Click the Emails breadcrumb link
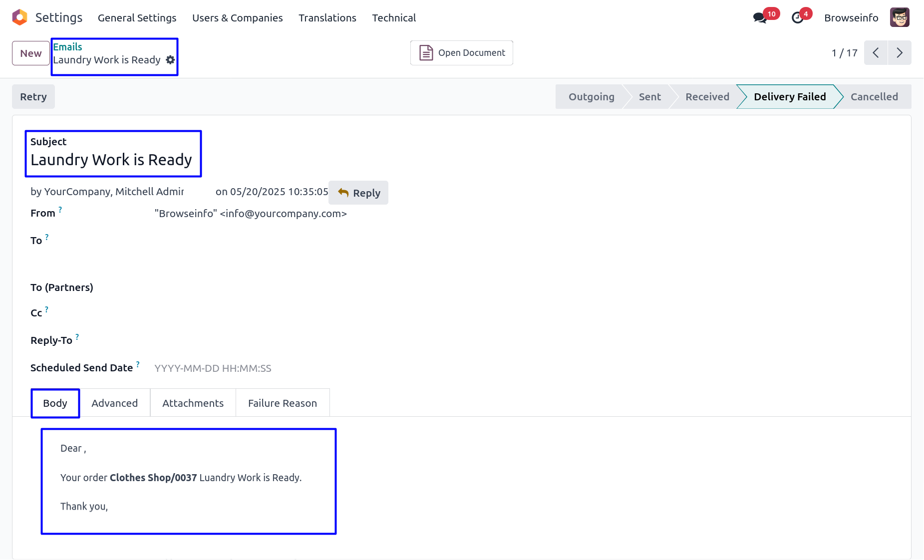Screen dimensions: 924x560 click(67, 47)
